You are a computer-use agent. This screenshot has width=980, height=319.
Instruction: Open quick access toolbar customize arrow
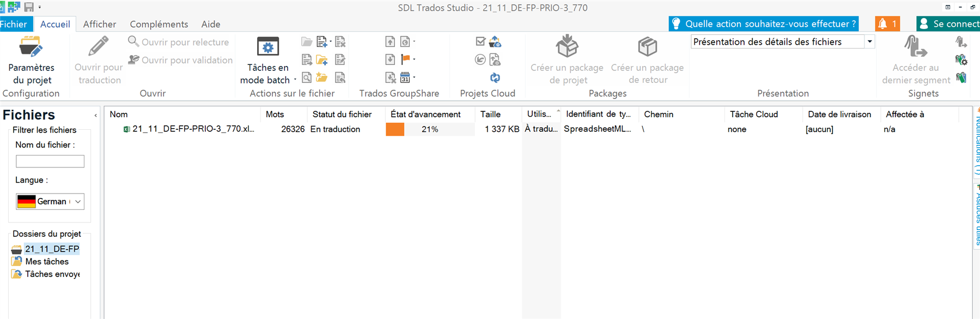40,7
